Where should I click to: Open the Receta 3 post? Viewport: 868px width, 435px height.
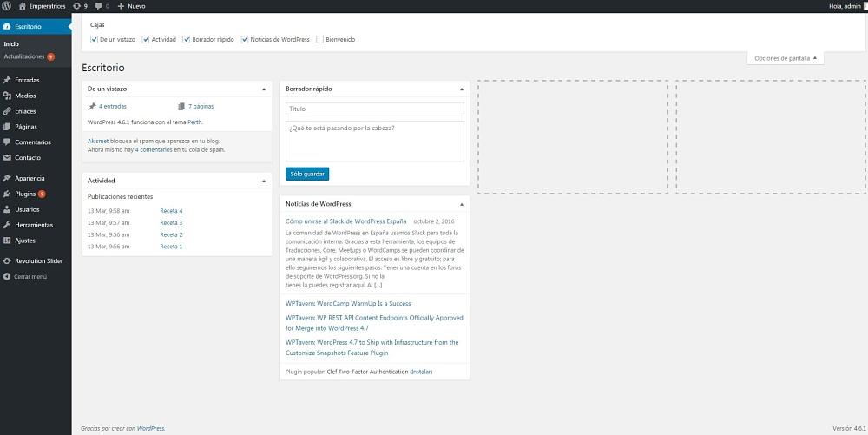coord(171,222)
